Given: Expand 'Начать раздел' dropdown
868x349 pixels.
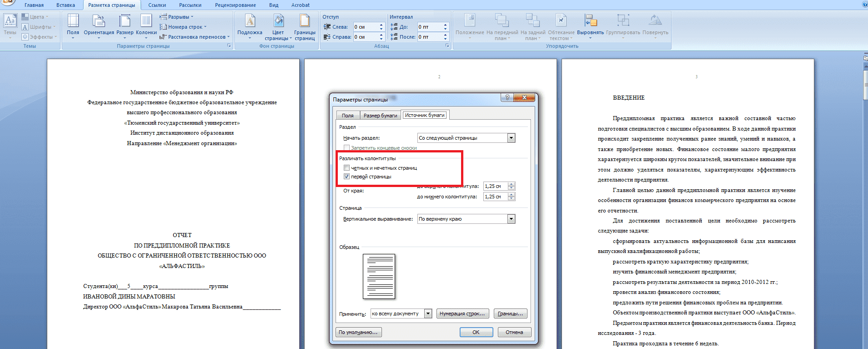Looking at the screenshot, I should [512, 138].
